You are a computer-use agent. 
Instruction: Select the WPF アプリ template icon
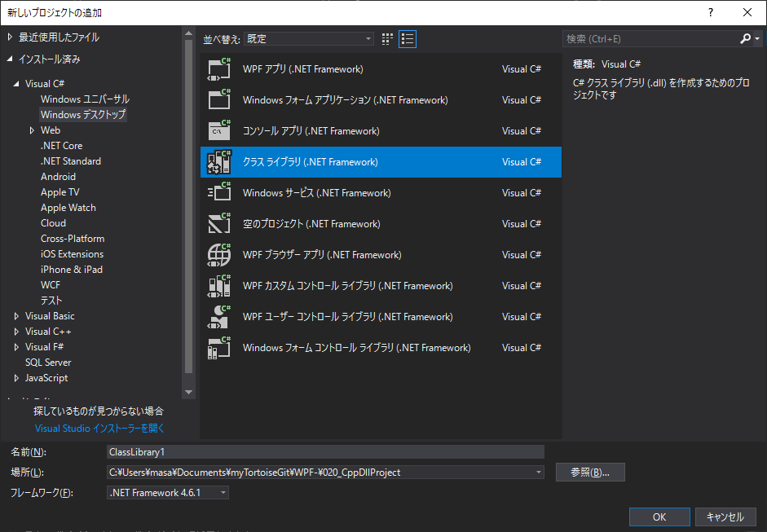[x=218, y=69]
